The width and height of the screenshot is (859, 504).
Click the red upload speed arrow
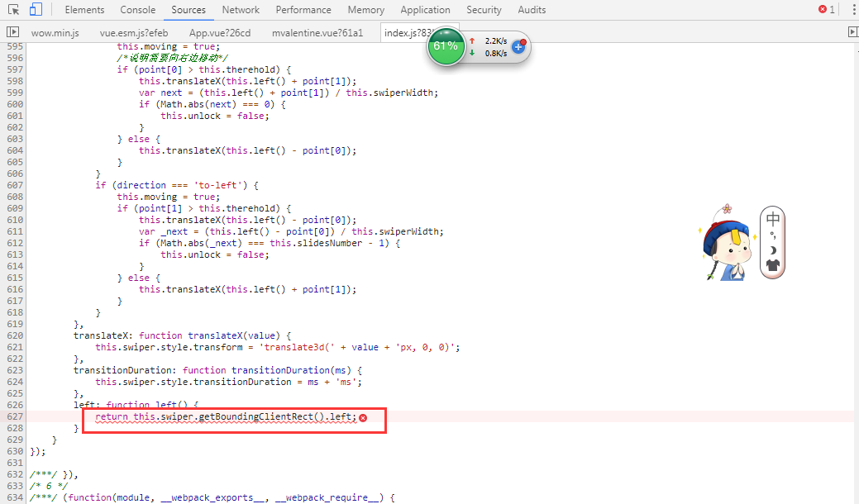click(x=472, y=41)
